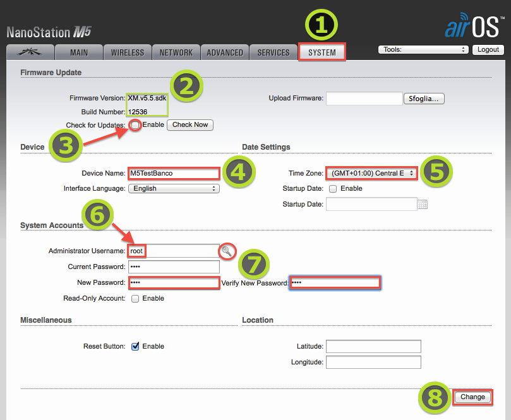Open the Startup Date calendar picker
Screen dimensions: 511x420
423,204
